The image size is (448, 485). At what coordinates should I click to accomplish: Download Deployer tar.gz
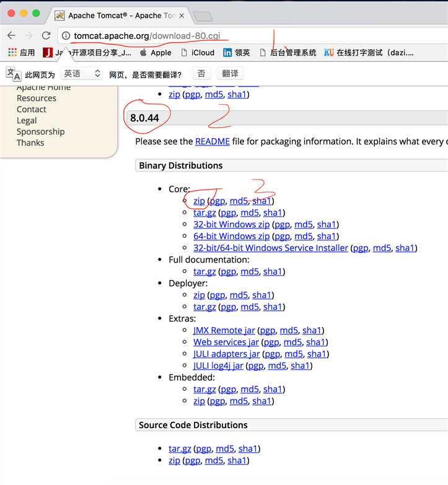point(204,307)
